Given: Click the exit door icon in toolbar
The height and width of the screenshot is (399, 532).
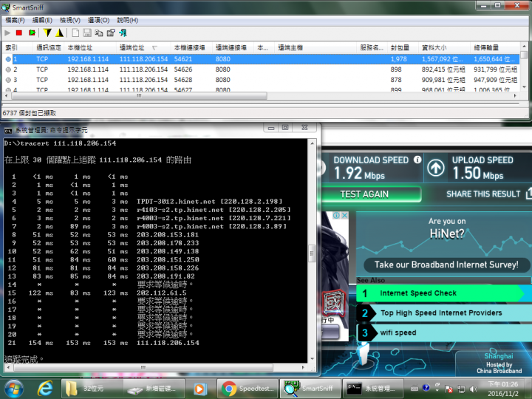Looking at the screenshot, I should coord(123,33).
